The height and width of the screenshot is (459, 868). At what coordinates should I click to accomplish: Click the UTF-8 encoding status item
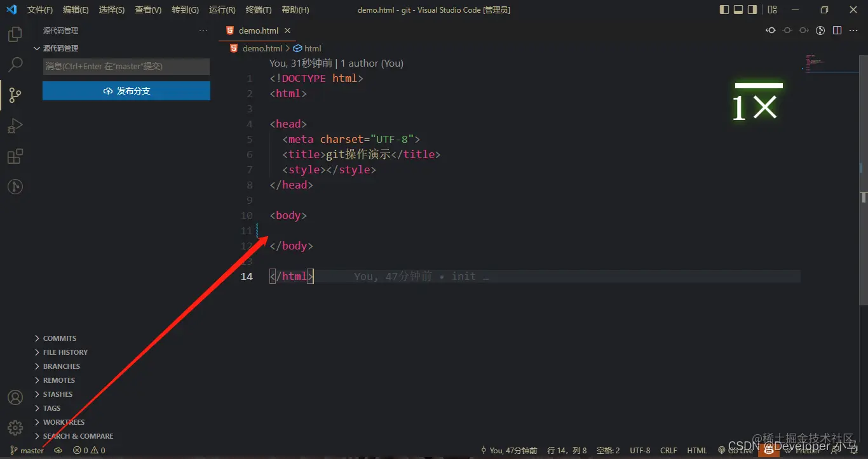[640, 451]
